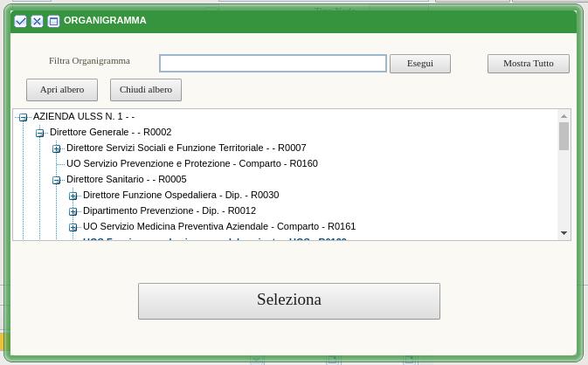Expand UO Servizio Medicina Preventiva Aziendale node
This screenshot has width=588, height=365.
[x=73, y=227]
